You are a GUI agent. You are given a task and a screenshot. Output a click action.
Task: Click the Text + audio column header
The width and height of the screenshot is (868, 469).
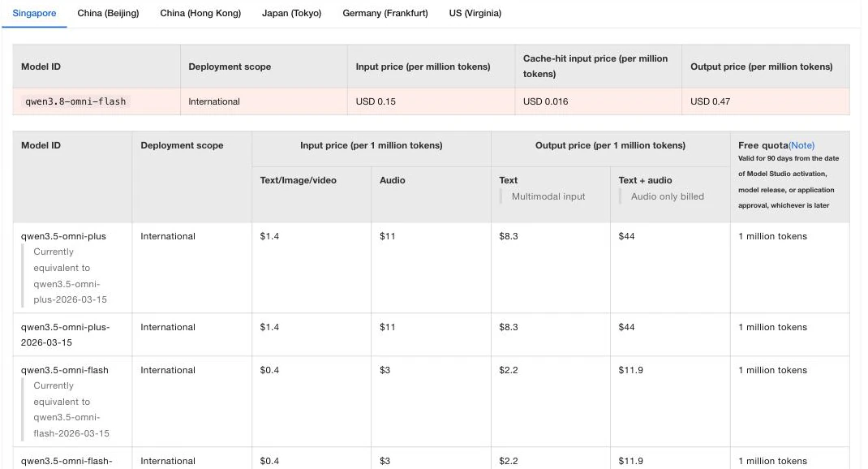(x=645, y=180)
